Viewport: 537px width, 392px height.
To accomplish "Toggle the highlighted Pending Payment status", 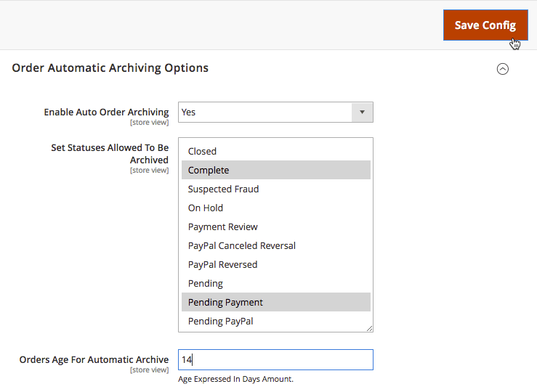I will click(225, 302).
